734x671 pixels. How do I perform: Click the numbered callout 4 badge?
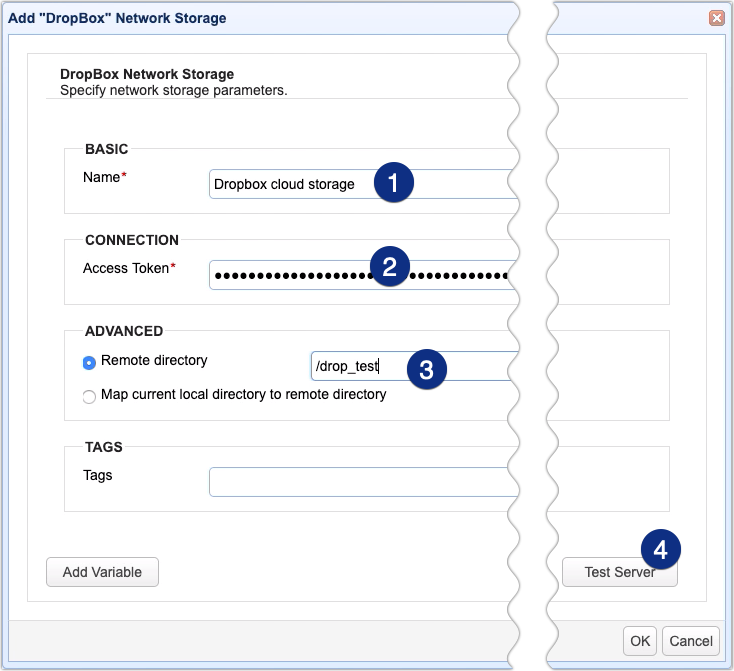pyautogui.click(x=660, y=549)
